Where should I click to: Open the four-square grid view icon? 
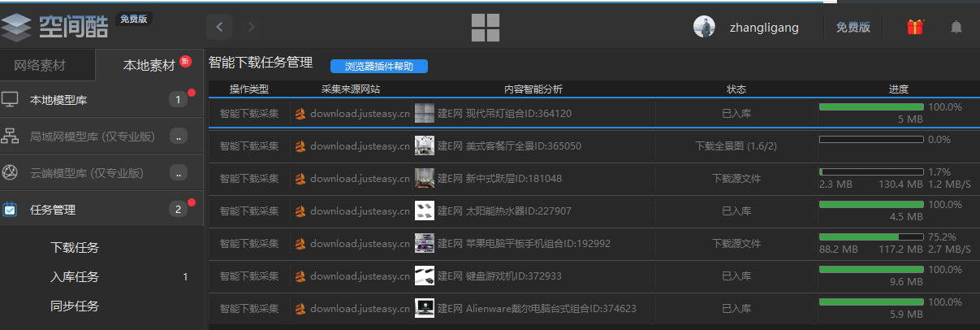[x=486, y=27]
